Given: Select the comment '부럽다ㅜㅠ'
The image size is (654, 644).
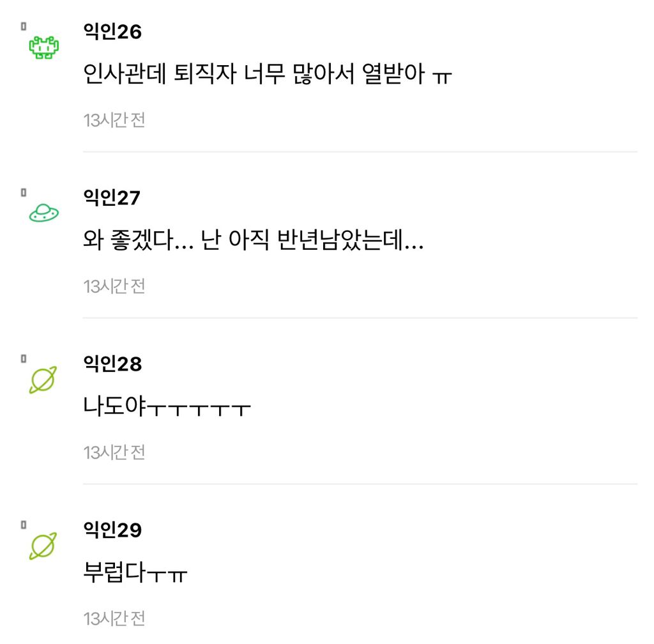Looking at the screenshot, I should click(135, 572).
